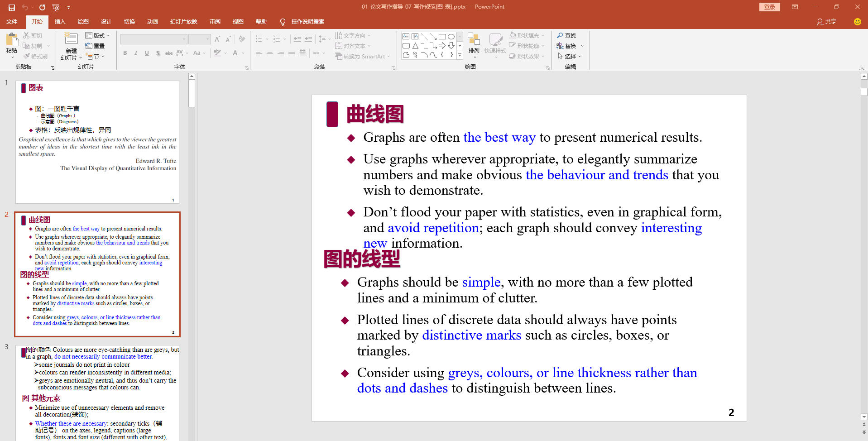
Task: Click the smiley feedback icon
Action: [857, 22]
